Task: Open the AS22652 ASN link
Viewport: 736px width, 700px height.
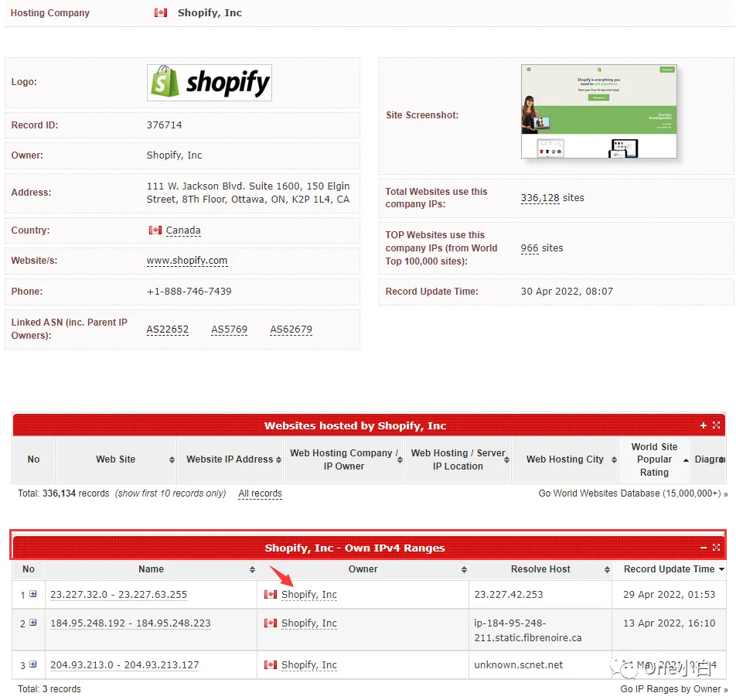Action: coord(168,330)
